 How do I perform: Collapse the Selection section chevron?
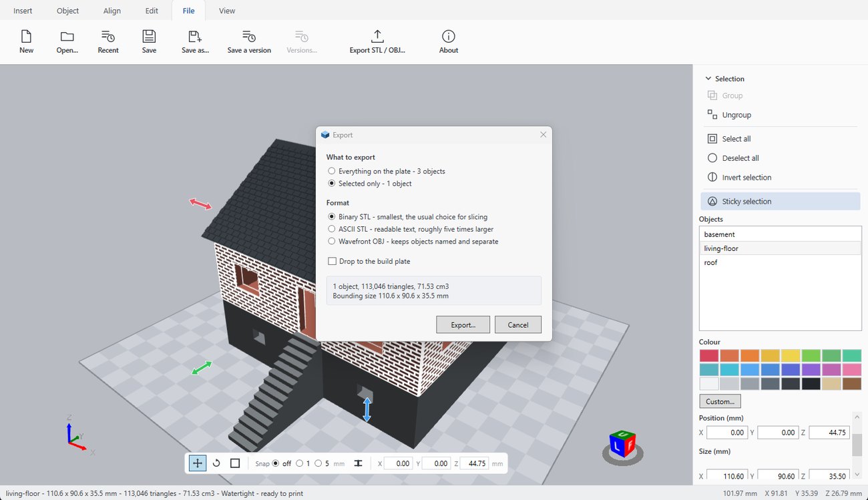[708, 79]
